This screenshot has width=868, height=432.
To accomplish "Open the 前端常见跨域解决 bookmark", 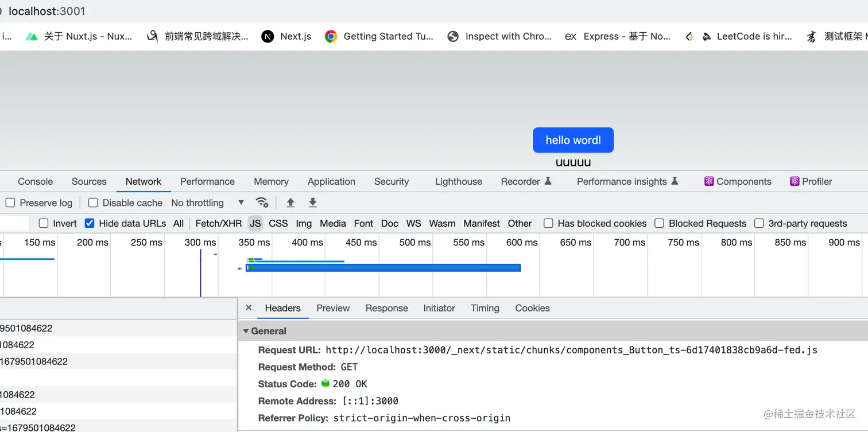I will click(197, 36).
